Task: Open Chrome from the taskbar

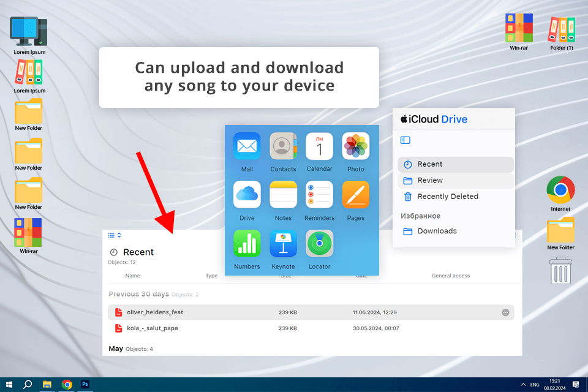Action: click(x=67, y=385)
